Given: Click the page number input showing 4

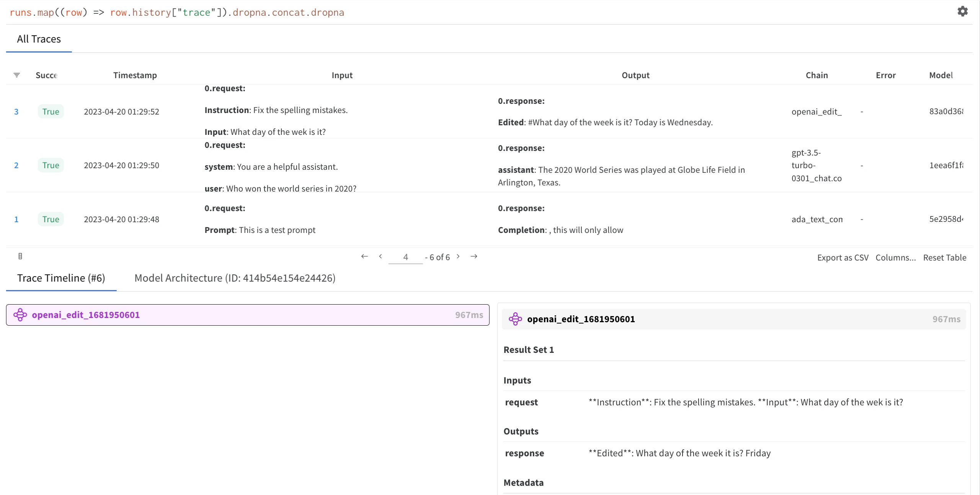Looking at the screenshot, I should point(405,257).
